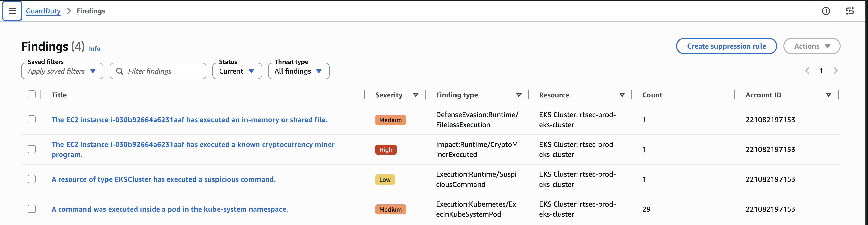Click EKS Cluster resource in SuspiciousCommand row
Screen dimensions: 868x225
(x=577, y=179)
